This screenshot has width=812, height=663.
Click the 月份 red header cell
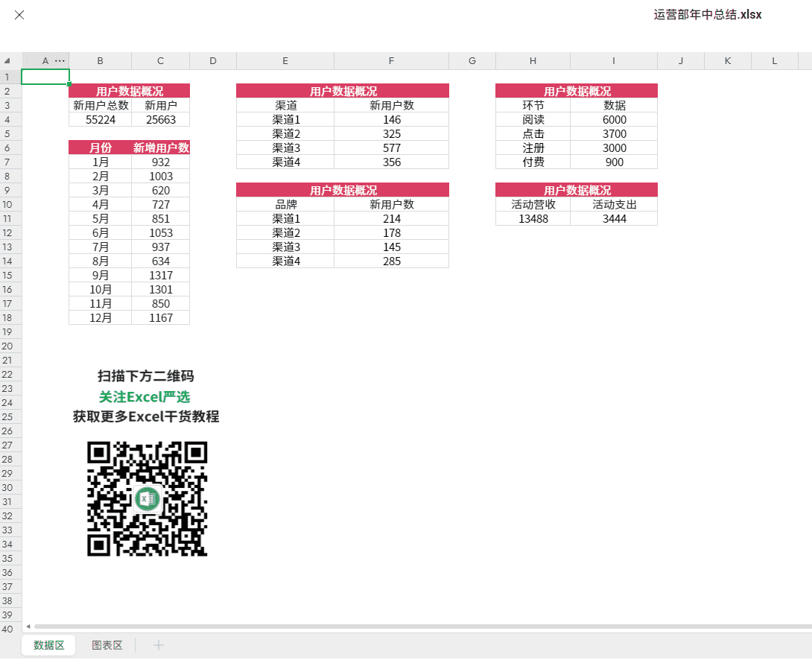click(x=101, y=147)
